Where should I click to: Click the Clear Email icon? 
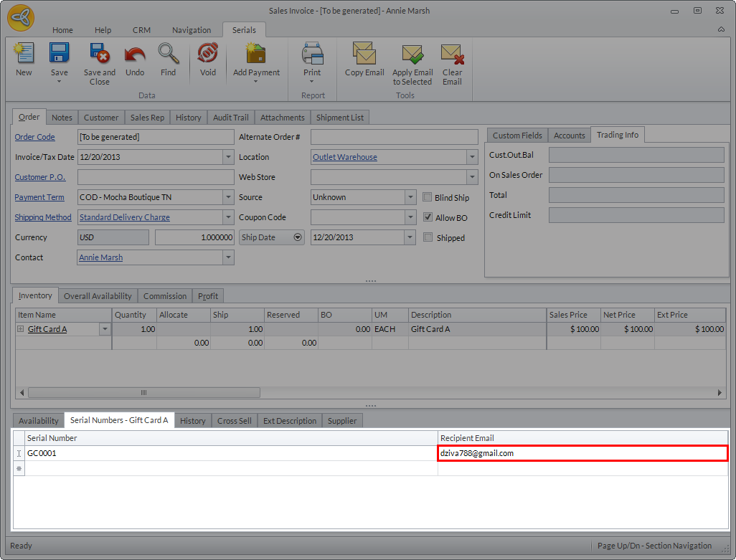pyautogui.click(x=452, y=54)
